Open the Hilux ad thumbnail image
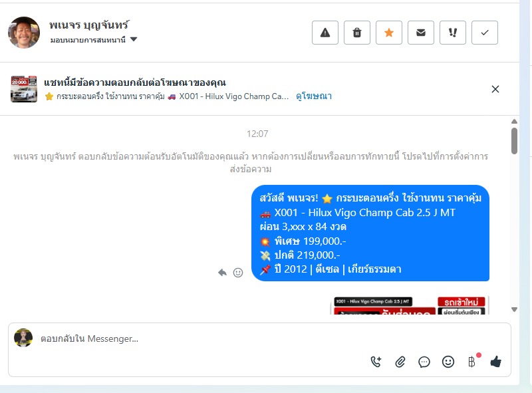The height and width of the screenshot is (393, 532). point(24,89)
